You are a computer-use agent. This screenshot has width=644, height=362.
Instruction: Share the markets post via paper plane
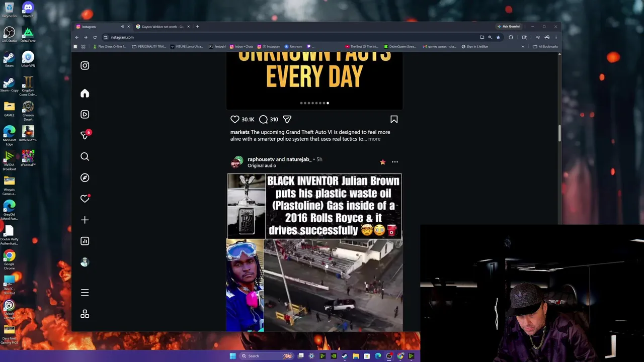[287, 119]
